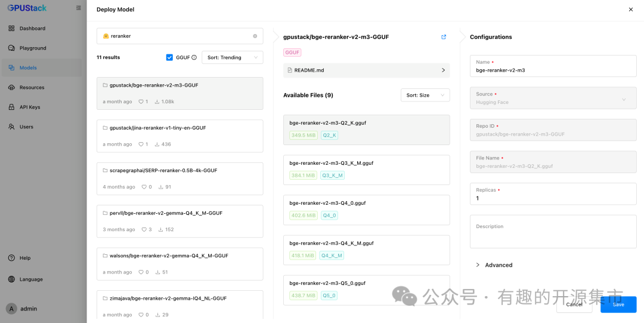This screenshot has height=323, width=644.
Task: Edit the Name field
Action: (x=553, y=66)
